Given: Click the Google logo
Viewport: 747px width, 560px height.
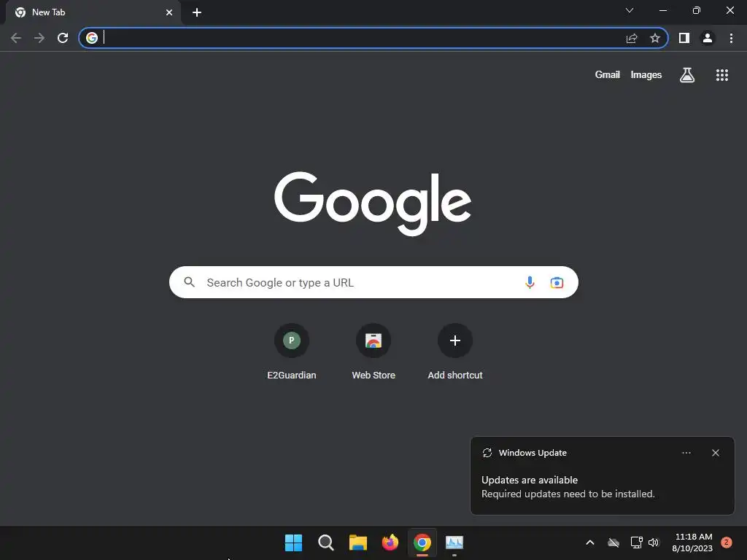Looking at the screenshot, I should (x=373, y=203).
